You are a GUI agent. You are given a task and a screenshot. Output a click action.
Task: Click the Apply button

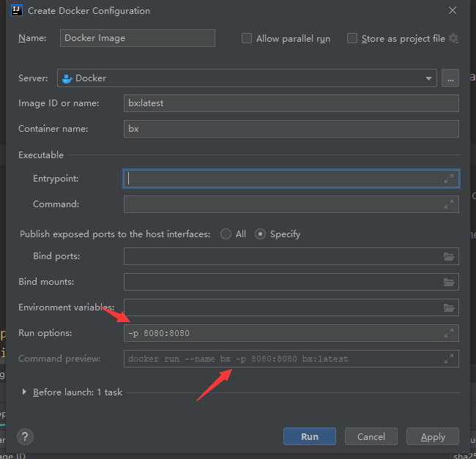coord(433,436)
